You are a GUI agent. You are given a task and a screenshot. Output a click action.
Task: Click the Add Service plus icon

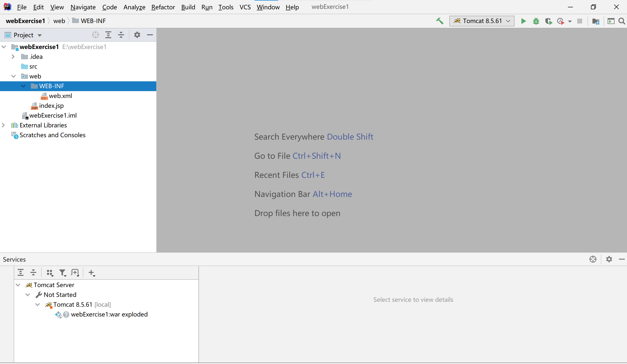tap(92, 273)
